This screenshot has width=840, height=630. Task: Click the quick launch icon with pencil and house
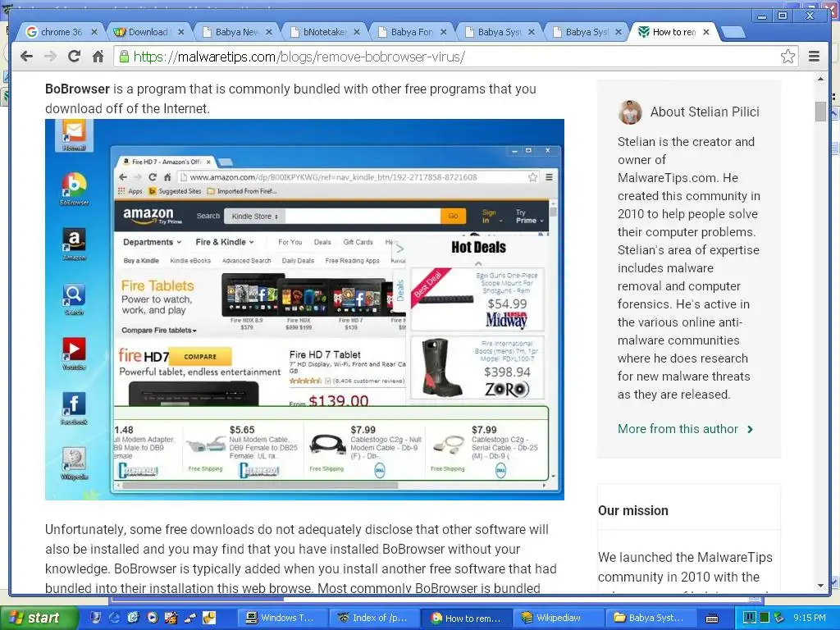pos(171,618)
